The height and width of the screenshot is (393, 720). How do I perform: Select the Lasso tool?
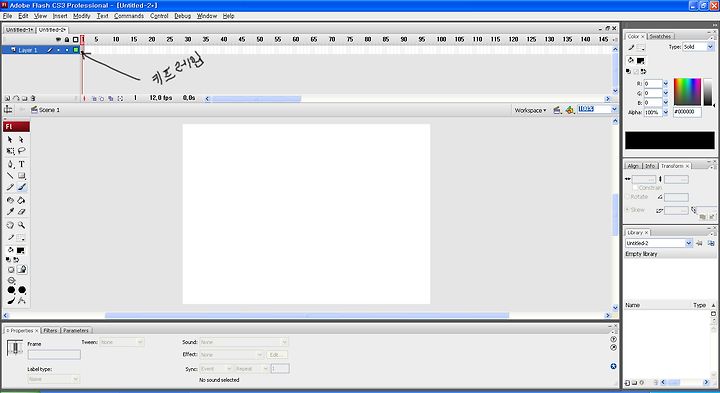(x=21, y=151)
